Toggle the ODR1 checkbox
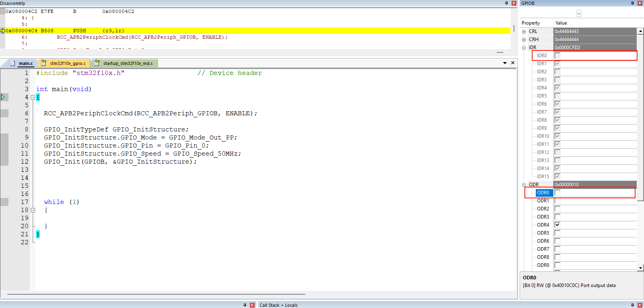The height and width of the screenshot is (308, 644). [x=557, y=201]
